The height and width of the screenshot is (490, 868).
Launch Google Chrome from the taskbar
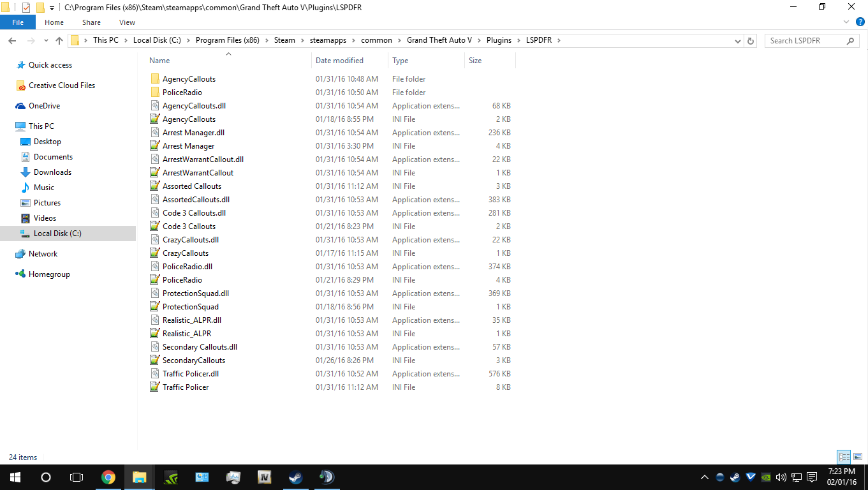pos(108,477)
